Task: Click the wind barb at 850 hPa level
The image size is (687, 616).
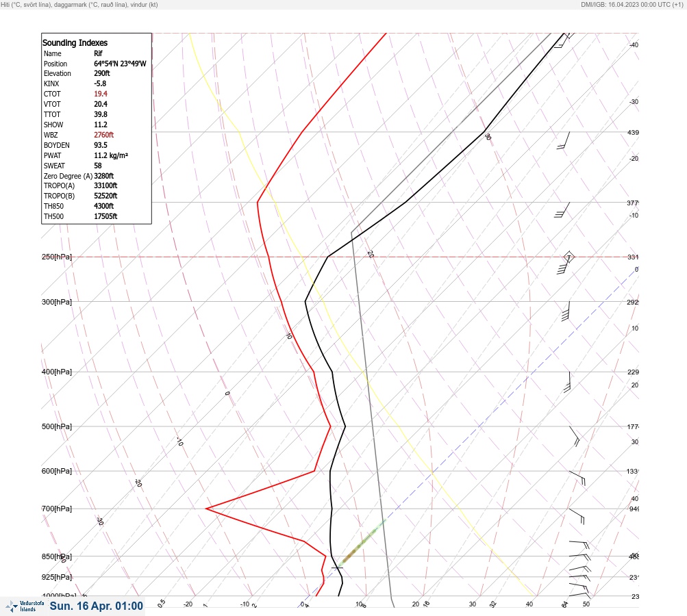Action: coord(580,557)
